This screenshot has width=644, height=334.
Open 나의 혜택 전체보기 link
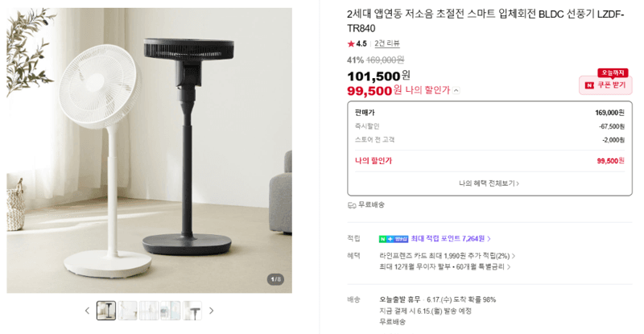click(489, 183)
